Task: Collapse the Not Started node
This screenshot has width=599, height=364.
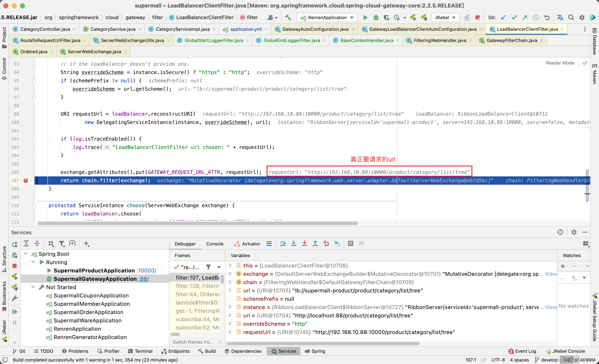Action: coord(33,287)
